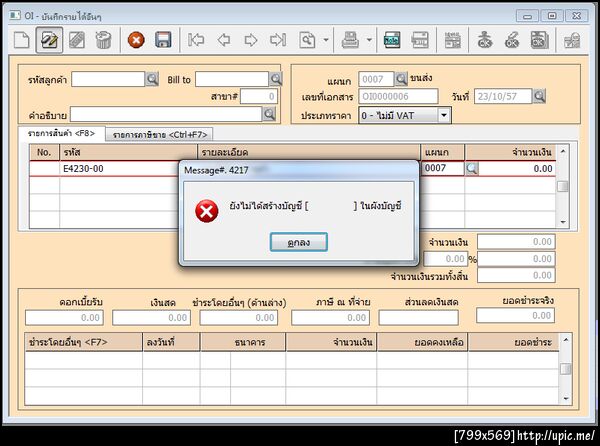Click the row จำนวนเงิน cell 0.00

pyautogui.click(x=517, y=169)
